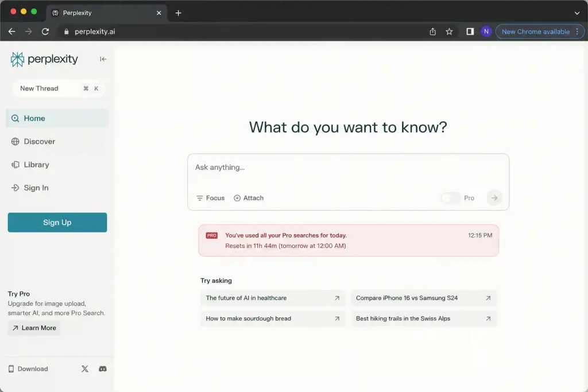588x392 pixels.
Task: Submit the query with the arrow button
Action: click(494, 198)
